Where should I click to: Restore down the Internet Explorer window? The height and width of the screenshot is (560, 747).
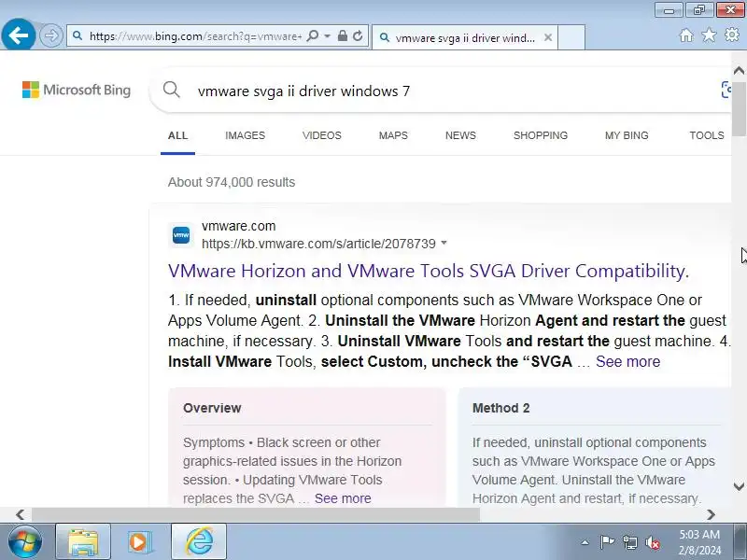[x=698, y=9]
